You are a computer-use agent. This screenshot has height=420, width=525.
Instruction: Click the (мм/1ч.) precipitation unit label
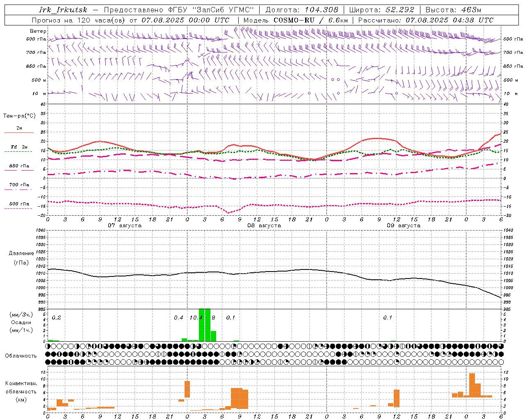click(21, 330)
